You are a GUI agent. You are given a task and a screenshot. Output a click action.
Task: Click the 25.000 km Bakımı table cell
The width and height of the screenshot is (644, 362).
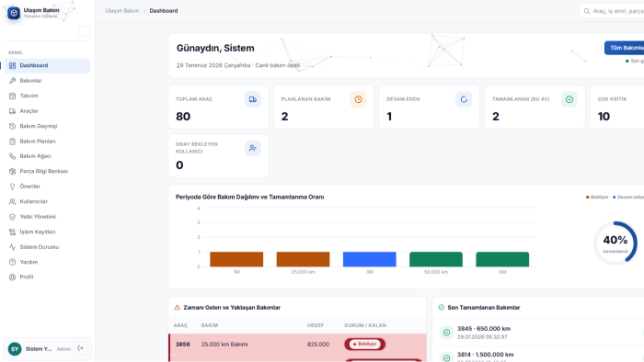[x=224, y=345]
